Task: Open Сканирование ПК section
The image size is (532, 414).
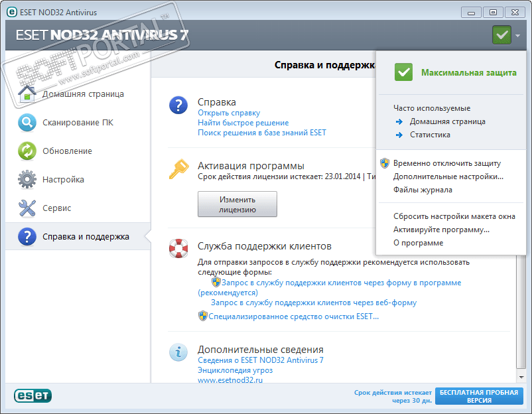Action: point(78,123)
